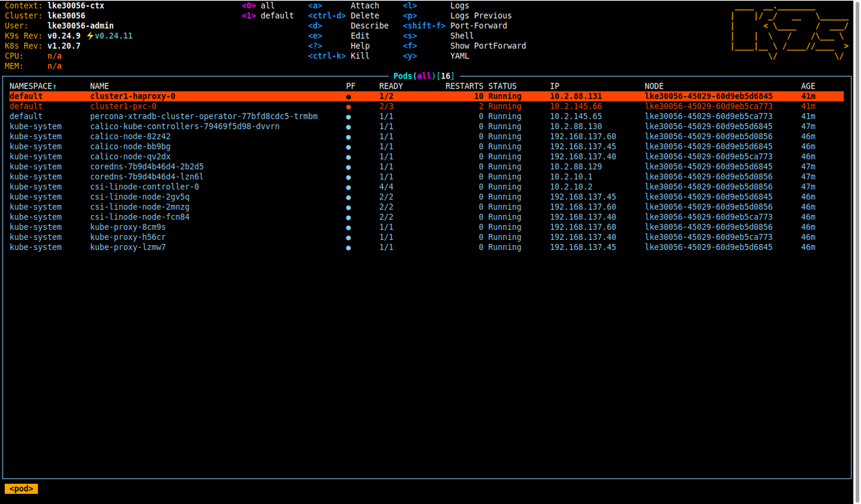Click the 4/4 ready value
Screen dimensions: 861x504
tap(386, 187)
